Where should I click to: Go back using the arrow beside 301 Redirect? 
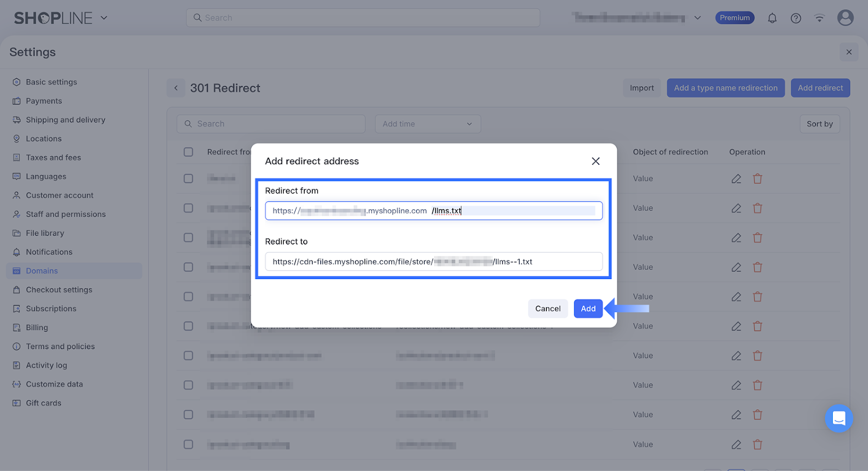click(176, 88)
